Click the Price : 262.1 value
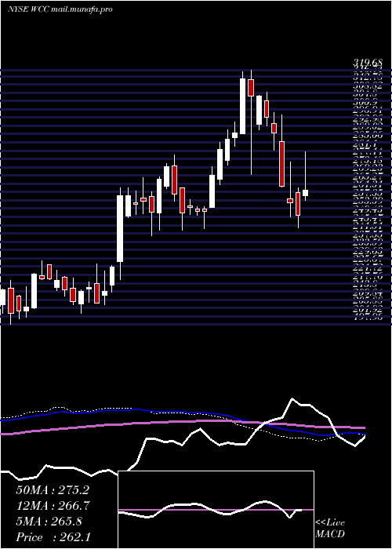The image size is (392, 549). pyautogui.click(x=53, y=537)
